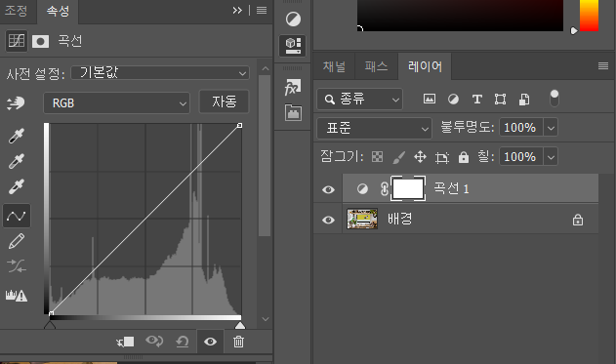The width and height of the screenshot is (616, 364).
Task: Open Properties panel menu icon
Action: point(262,10)
